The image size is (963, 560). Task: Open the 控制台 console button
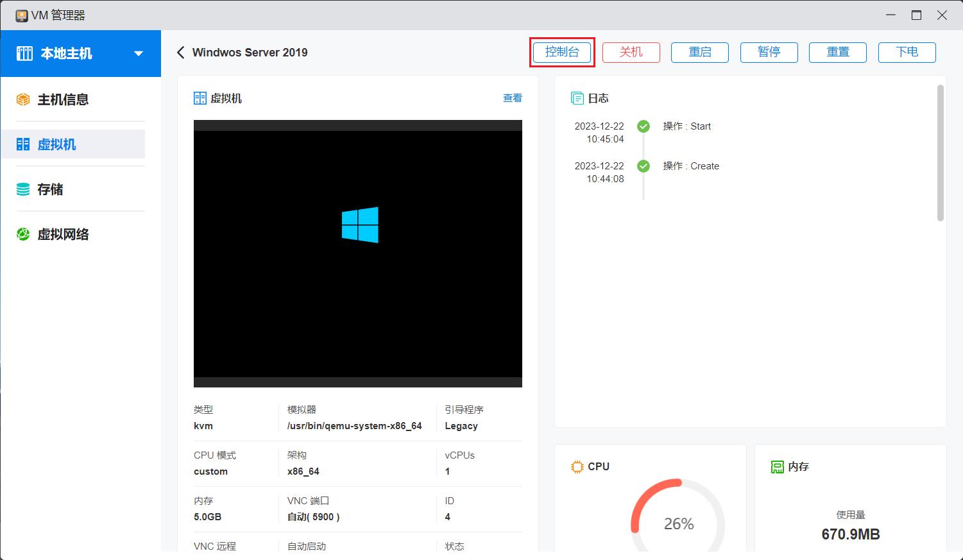562,52
